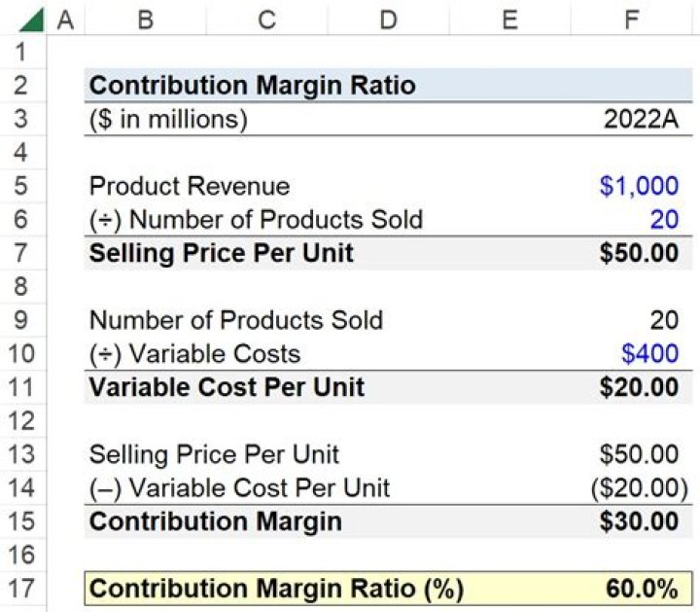700x612 pixels.
Task: Select the bold $20.00 Variable Cost Per Unit result
Action: click(640, 387)
